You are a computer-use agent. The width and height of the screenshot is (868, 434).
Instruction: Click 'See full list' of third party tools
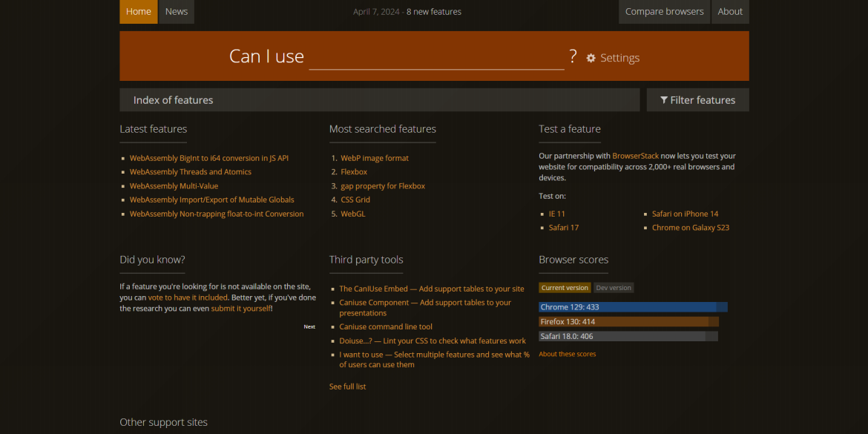(348, 387)
